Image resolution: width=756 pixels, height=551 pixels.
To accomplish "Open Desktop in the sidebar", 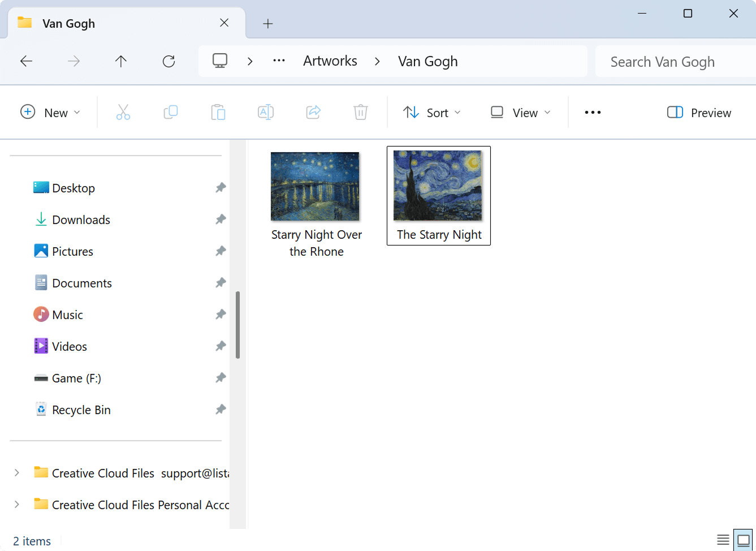I will pos(74,188).
